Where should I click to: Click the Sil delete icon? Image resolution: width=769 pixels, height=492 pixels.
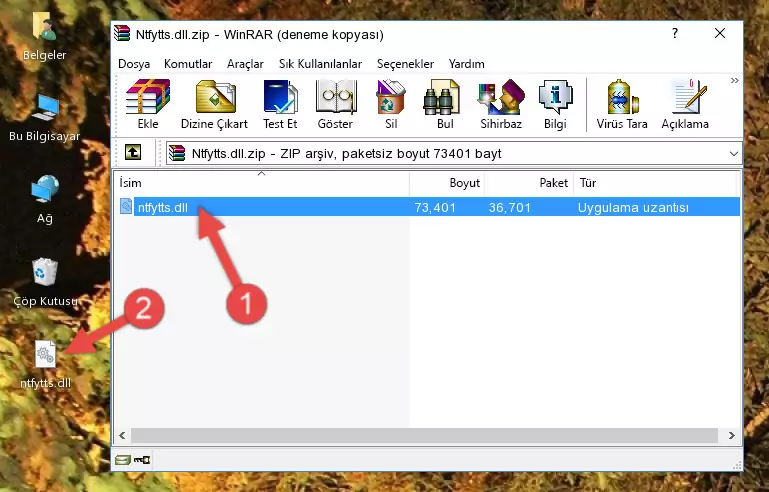(x=391, y=104)
